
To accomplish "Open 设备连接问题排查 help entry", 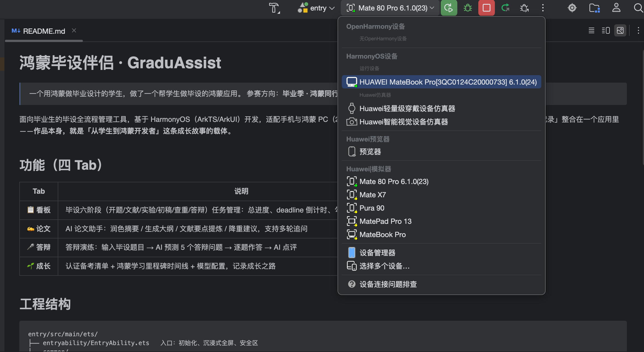I will 441,284.
